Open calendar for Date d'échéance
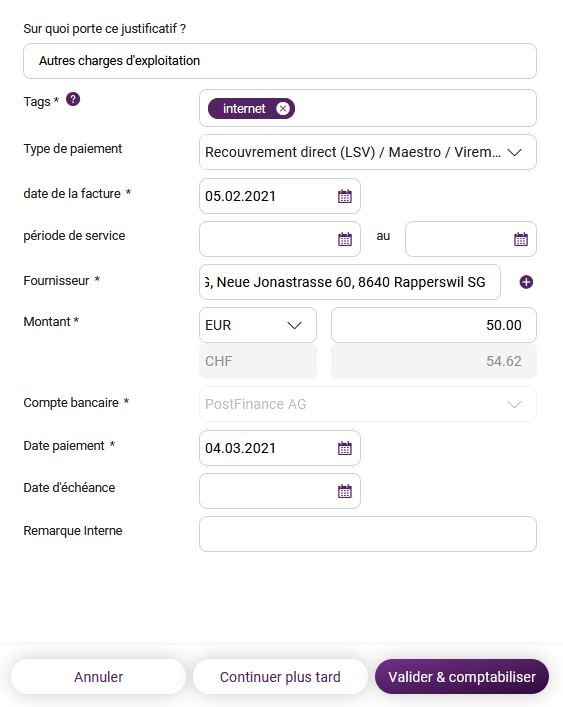The image size is (563, 707). tap(345, 491)
